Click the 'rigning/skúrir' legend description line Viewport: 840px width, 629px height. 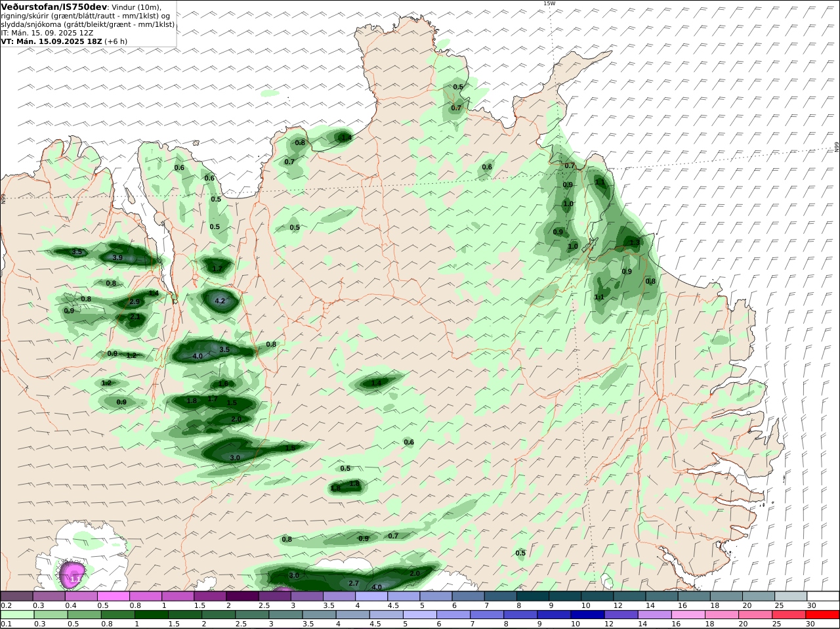click(x=85, y=16)
